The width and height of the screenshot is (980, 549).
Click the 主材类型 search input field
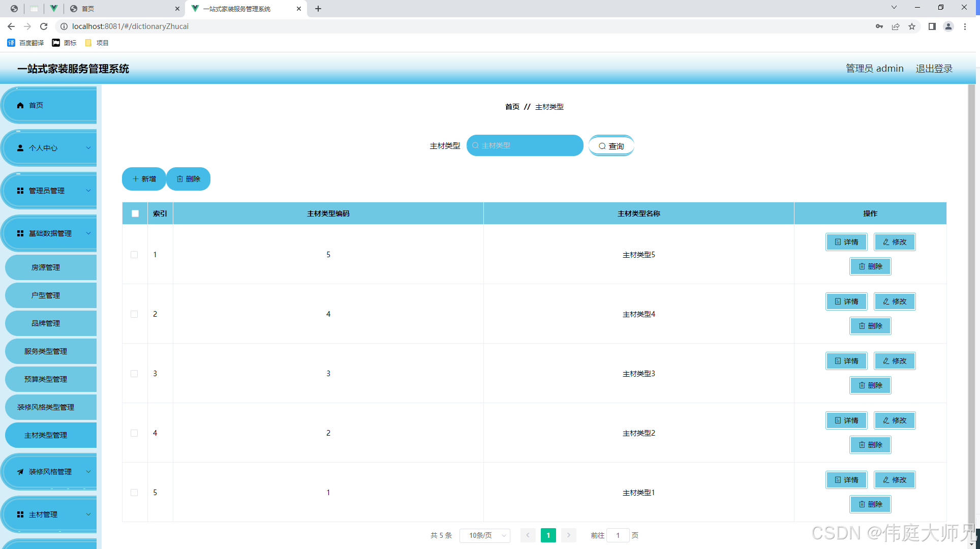526,146
